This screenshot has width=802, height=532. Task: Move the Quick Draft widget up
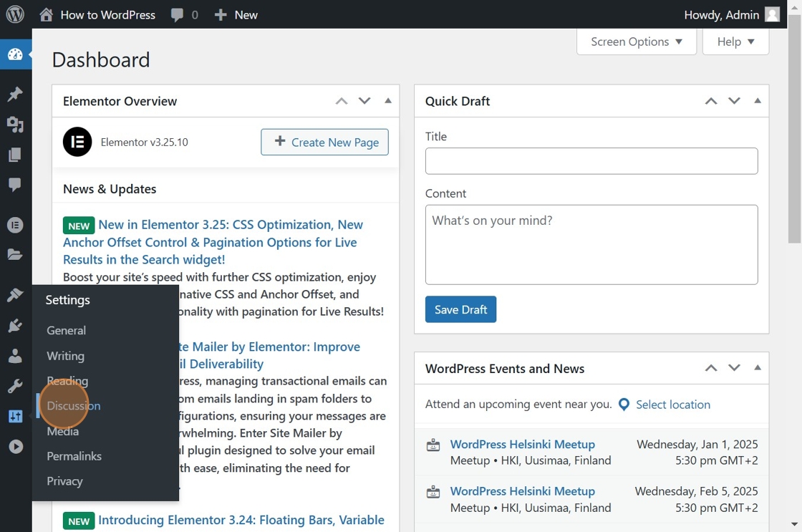tap(711, 101)
